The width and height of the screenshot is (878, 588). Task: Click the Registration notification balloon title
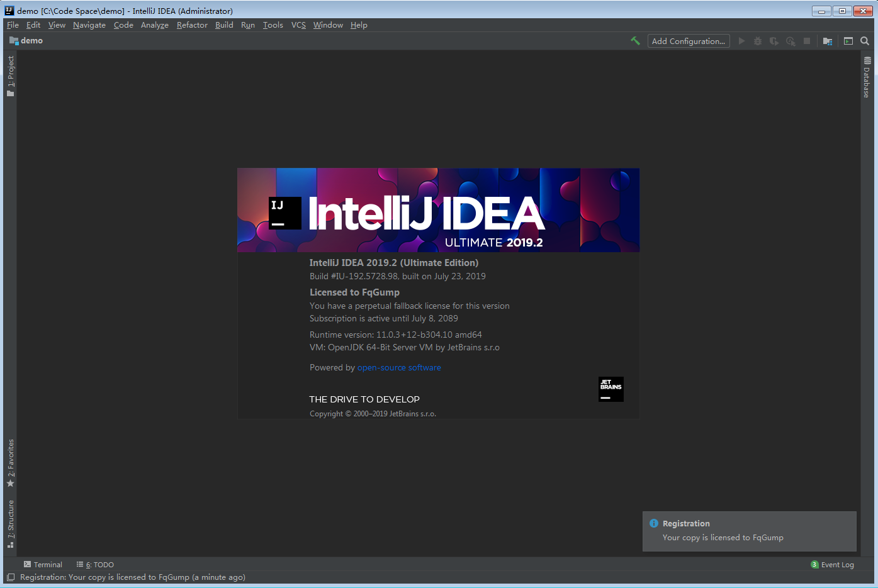coord(686,523)
